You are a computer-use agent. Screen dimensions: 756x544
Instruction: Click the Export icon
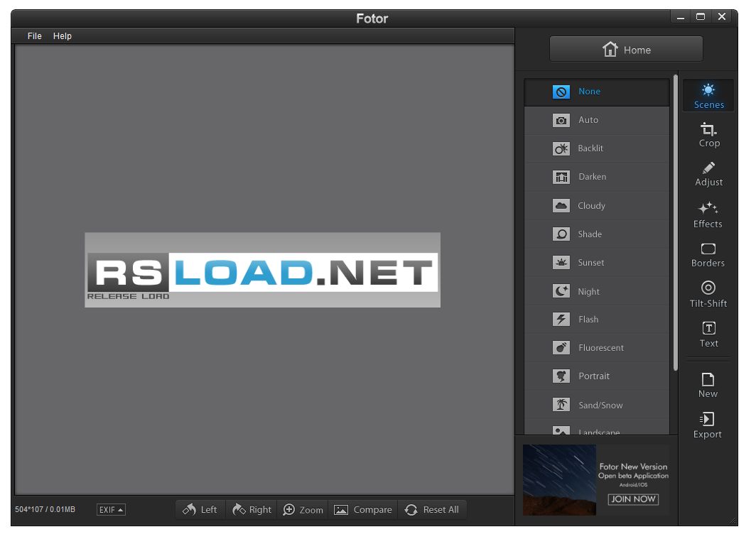(x=707, y=419)
